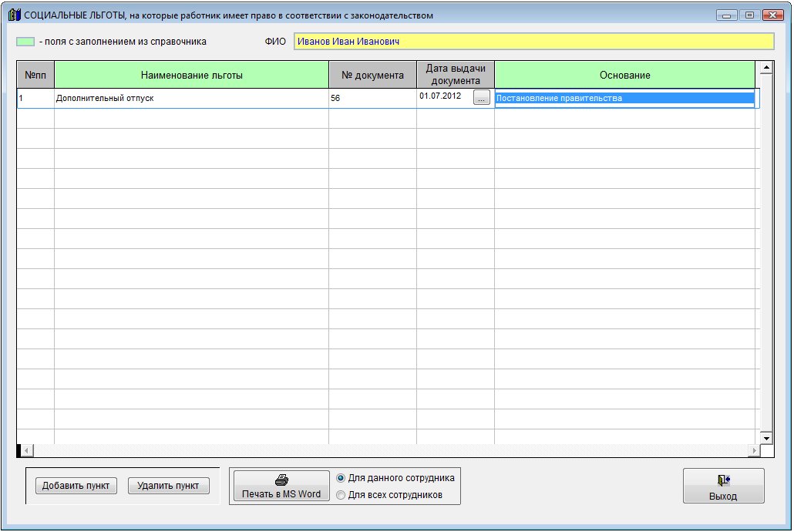Screen dimensions: 794x532
Task: Click № документа column header
Action: click(372, 75)
